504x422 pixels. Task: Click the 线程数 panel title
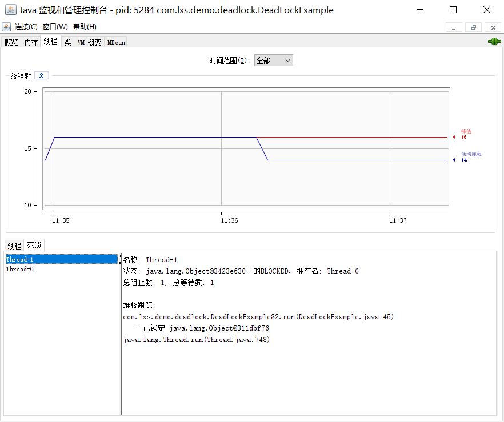[x=21, y=76]
